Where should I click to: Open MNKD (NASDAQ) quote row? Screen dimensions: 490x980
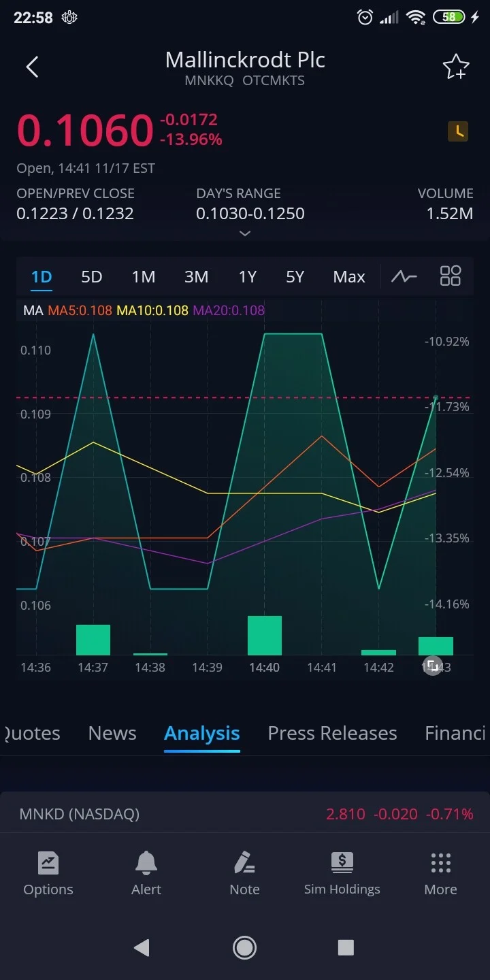pyautogui.click(x=245, y=814)
